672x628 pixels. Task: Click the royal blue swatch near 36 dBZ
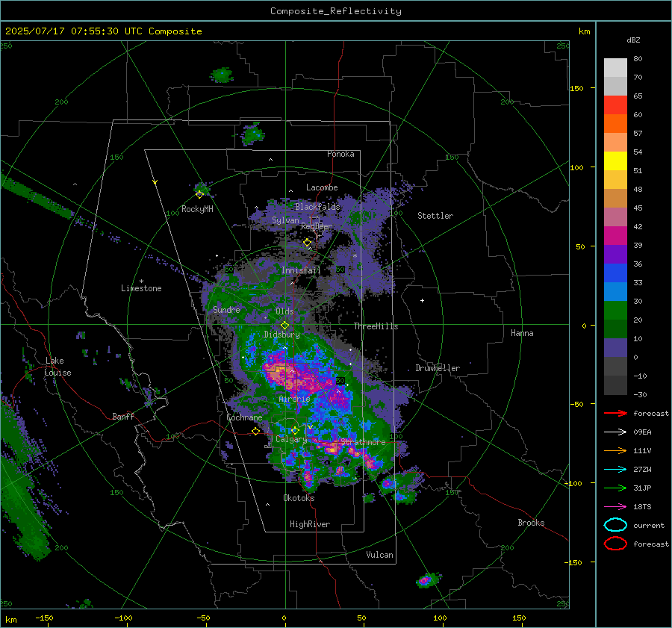tap(615, 273)
